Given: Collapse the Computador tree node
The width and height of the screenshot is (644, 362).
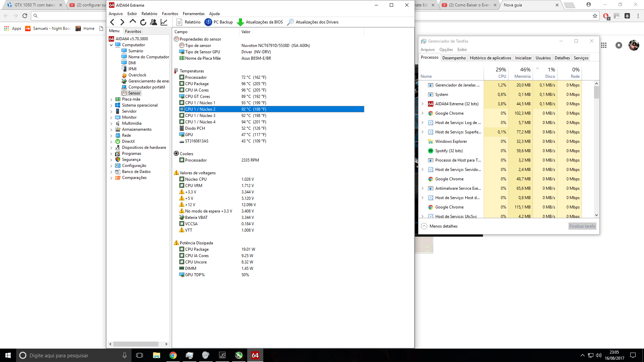Looking at the screenshot, I should 111,45.
